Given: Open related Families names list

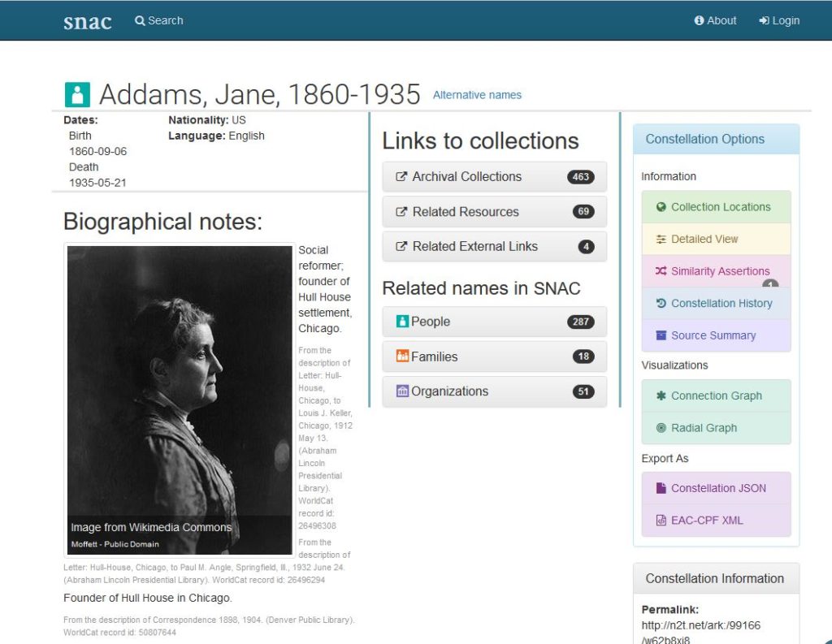Looking at the screenshot, I should click(494, 357).
